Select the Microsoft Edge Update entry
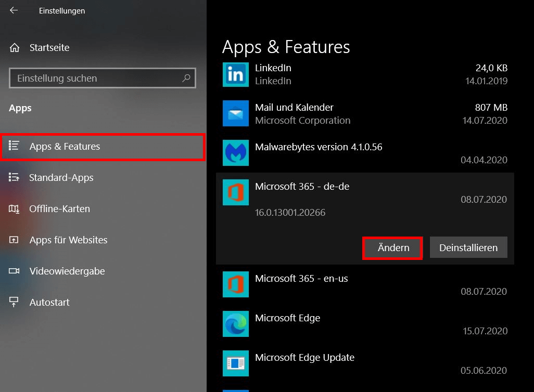This screenshot has width=534, height=392. click(365, 364)
